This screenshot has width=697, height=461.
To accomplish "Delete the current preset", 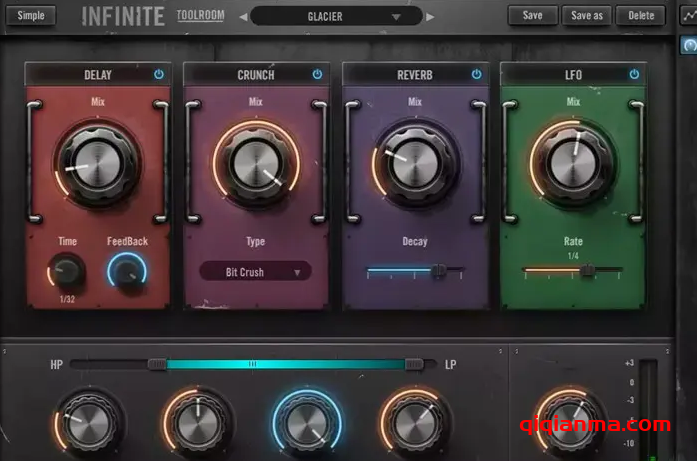I will (640, 15).
